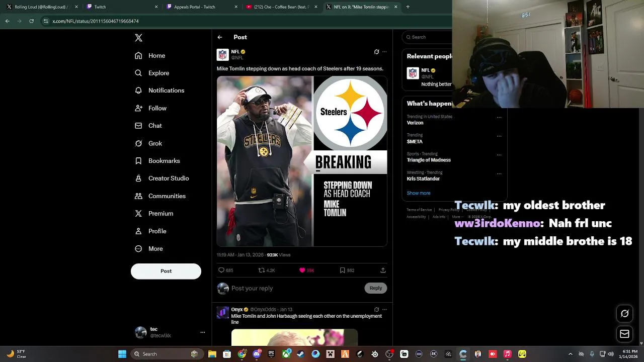Open options for $META trend
Viewport: 644px width, 362px height.
[x=499, y=136]
